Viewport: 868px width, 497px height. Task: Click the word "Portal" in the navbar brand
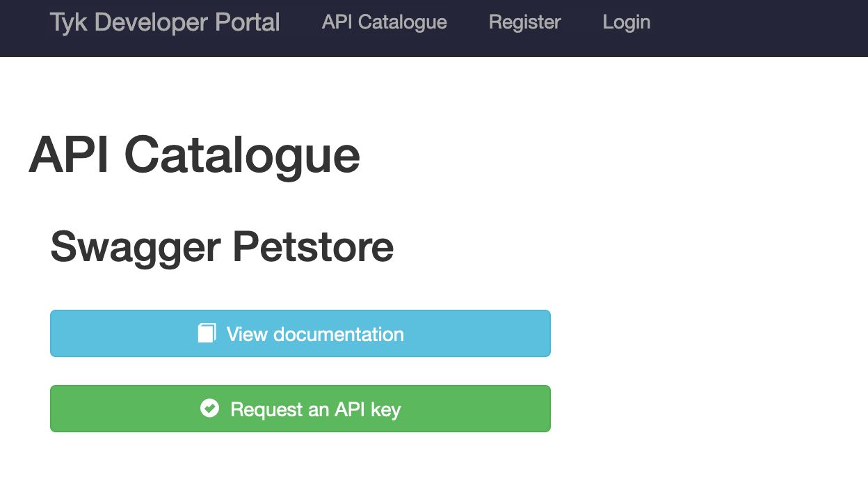(x=250, y=22)
